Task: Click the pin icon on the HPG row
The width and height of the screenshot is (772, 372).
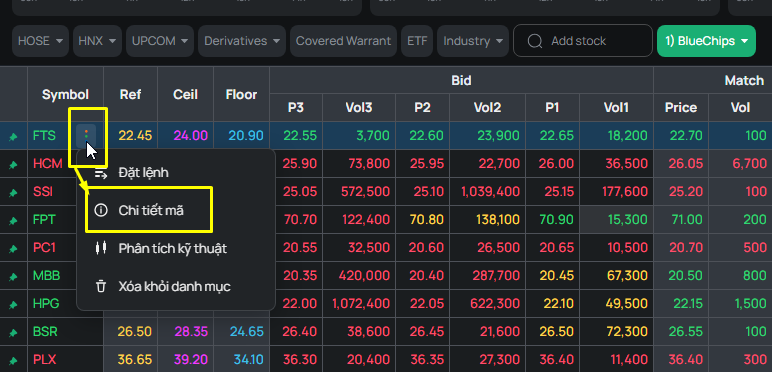Action: [x=13, y=305]
